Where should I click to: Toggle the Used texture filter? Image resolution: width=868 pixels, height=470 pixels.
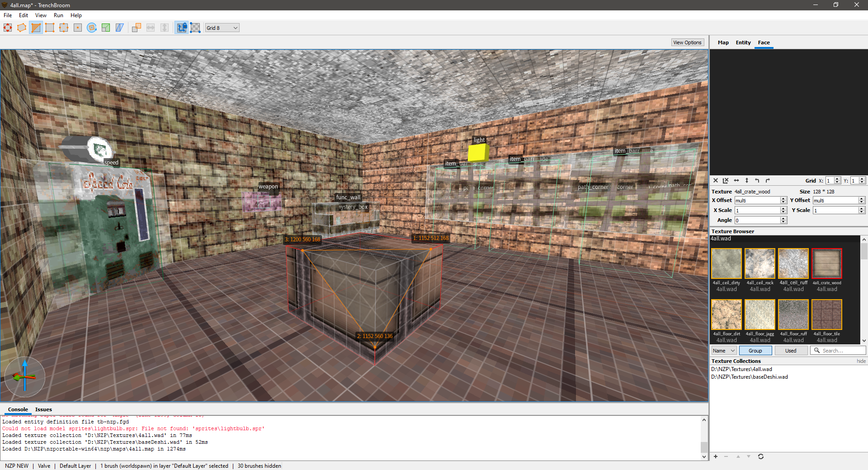791,350
